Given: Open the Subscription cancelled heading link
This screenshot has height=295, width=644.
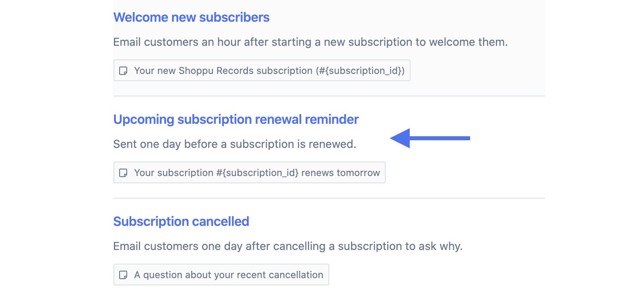Looking at the screenshot, I should click(181, 222).
